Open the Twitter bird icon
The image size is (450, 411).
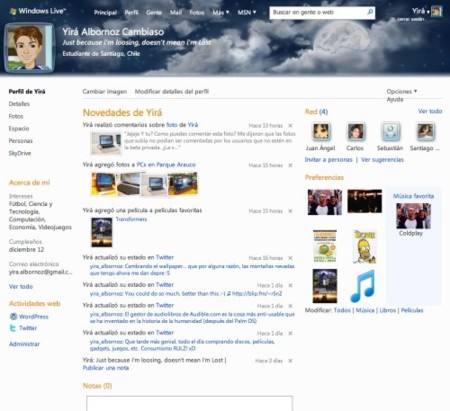13,328
